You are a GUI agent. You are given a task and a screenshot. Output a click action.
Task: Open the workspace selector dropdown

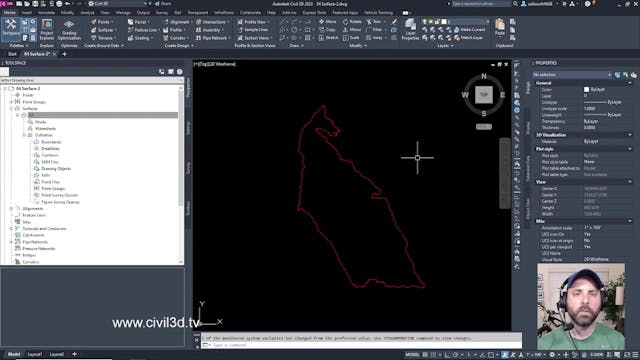click(x=117, y=4)
